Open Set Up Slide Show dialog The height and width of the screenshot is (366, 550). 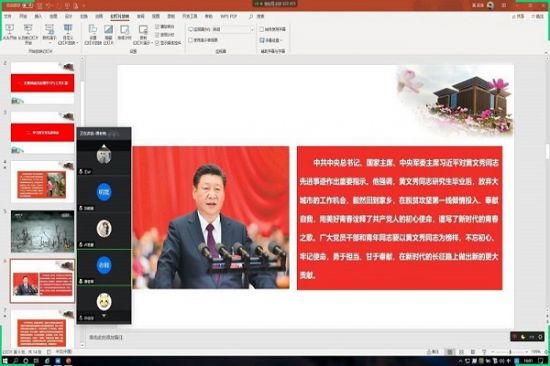tap(93, 34)
